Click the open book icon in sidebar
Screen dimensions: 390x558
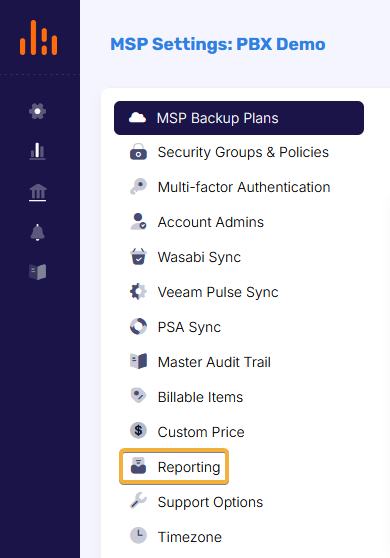click(37, 272)
